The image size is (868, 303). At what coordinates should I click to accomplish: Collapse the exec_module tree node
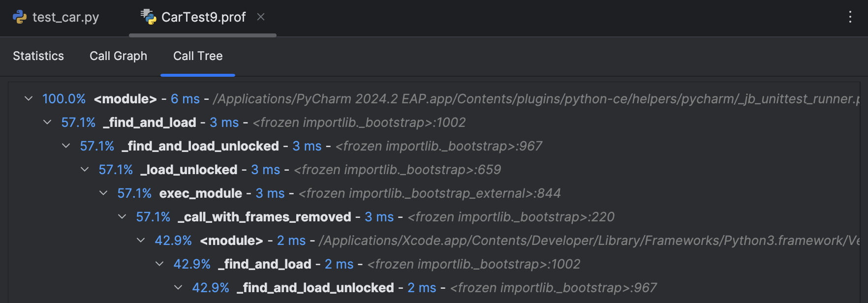tap(103, 193)
